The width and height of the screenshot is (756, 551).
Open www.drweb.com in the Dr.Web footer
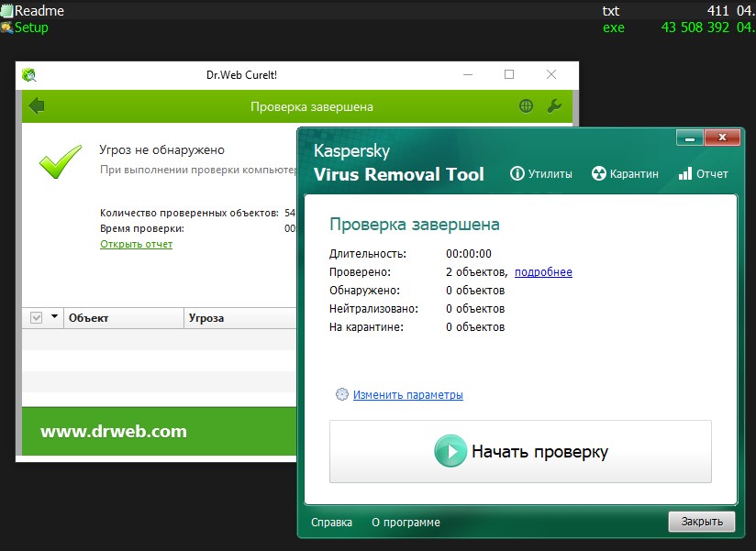(x=114, y=431)
